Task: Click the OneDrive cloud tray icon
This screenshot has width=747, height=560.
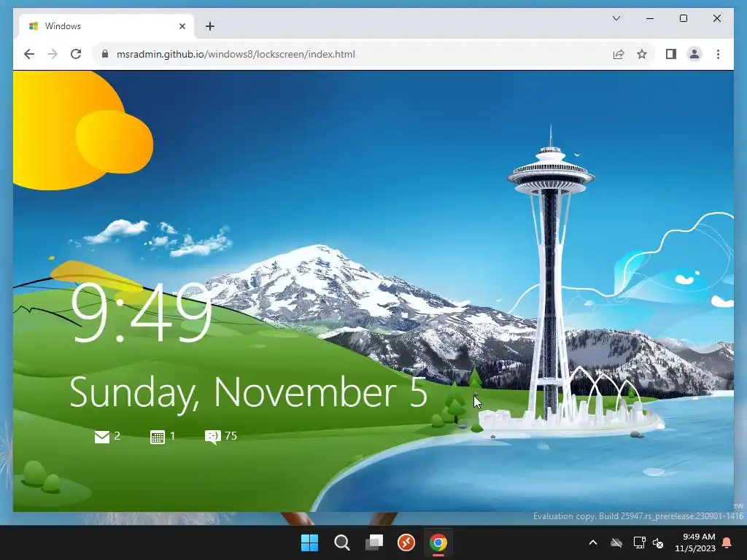Action: pyautogui.click(x=616, y=542)
